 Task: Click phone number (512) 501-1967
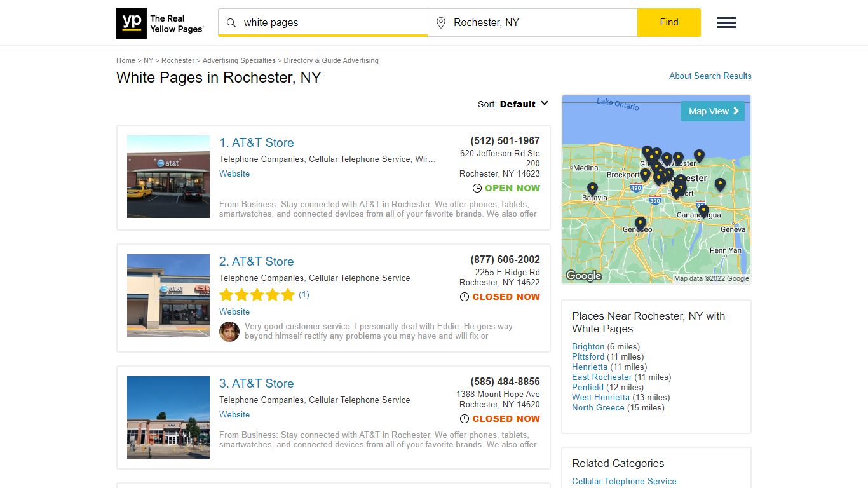coord(505,141)
